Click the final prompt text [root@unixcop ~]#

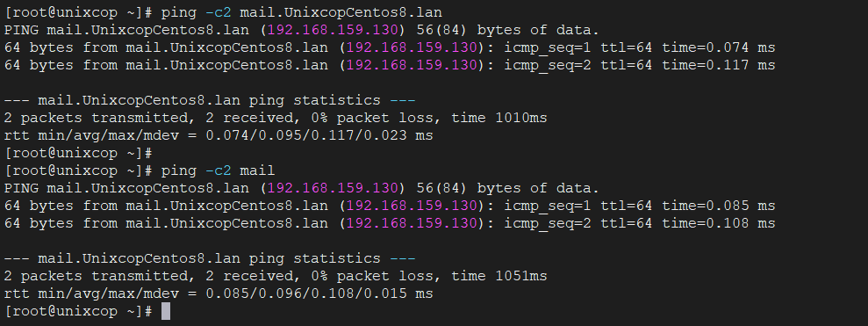tap(78, 311)
